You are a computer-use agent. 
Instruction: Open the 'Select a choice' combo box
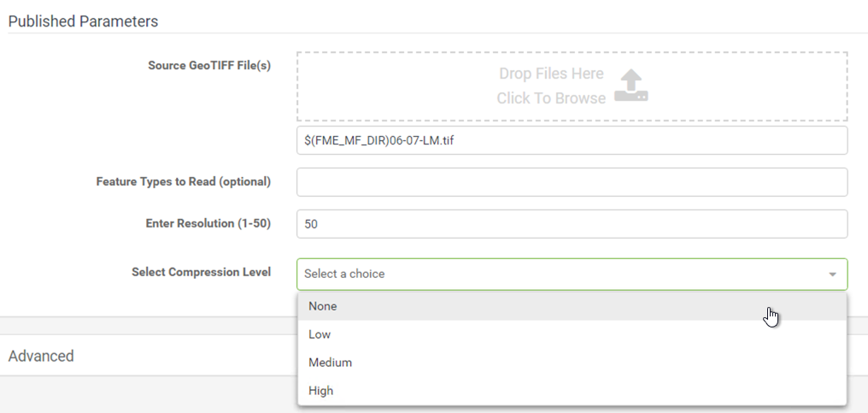[572, 274]
